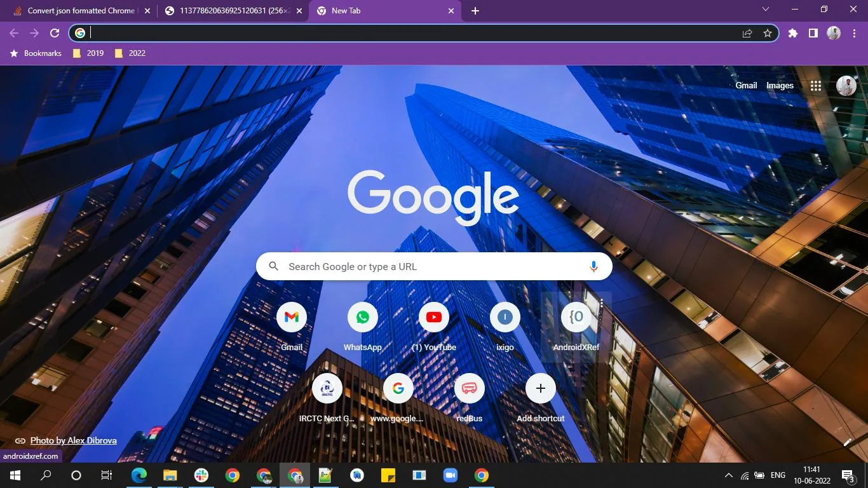Screen dimensions: 868x488
Task: Open the Chrome three-dot menu
Action: [855, 33]
